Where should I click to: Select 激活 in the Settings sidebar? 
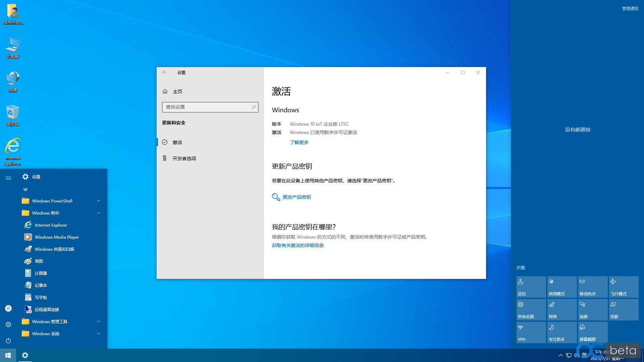[x=210, y=142]
